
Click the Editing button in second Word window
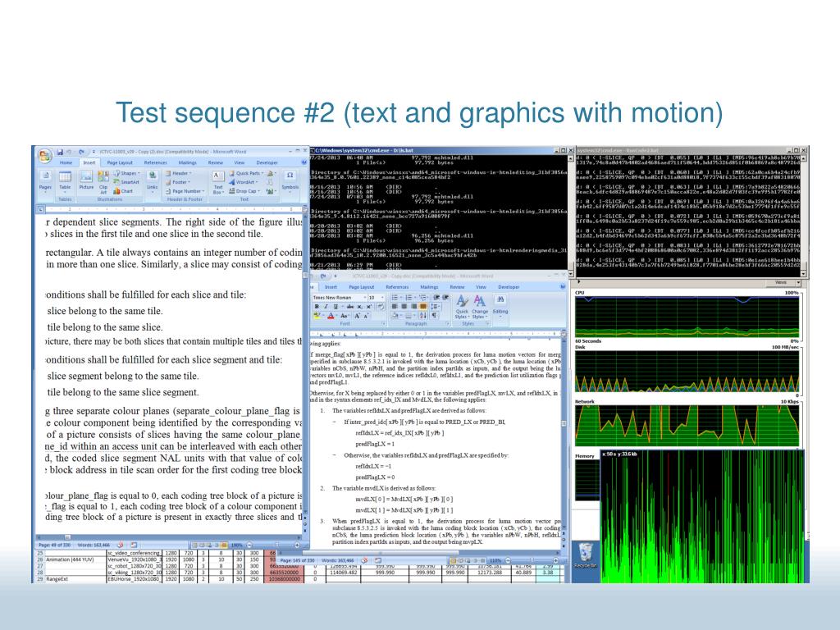tap(500, 307)
